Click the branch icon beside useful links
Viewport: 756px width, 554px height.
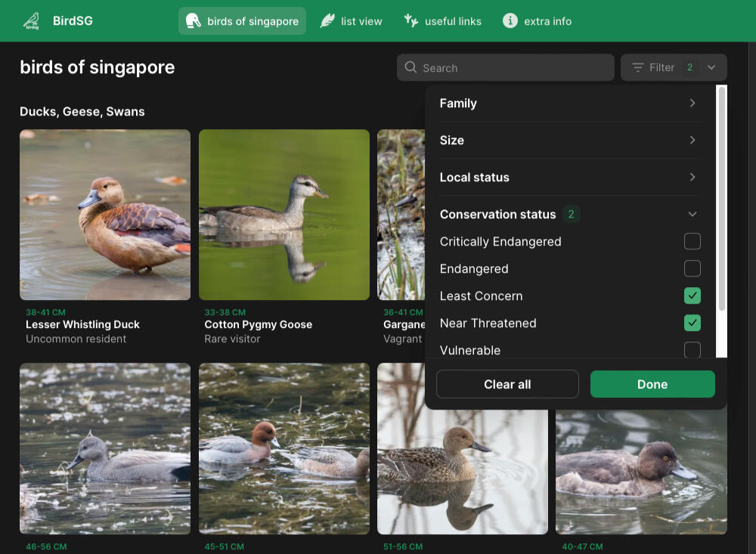coord(411,21)
